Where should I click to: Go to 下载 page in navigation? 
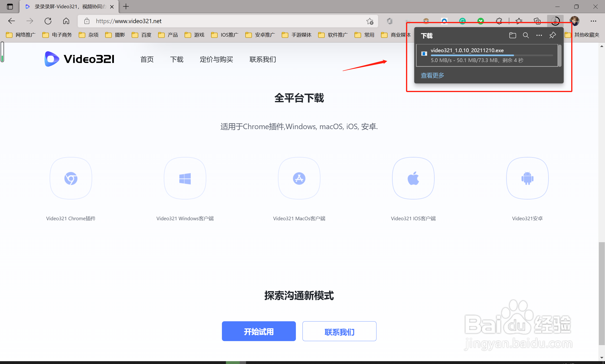pos(177,59)
